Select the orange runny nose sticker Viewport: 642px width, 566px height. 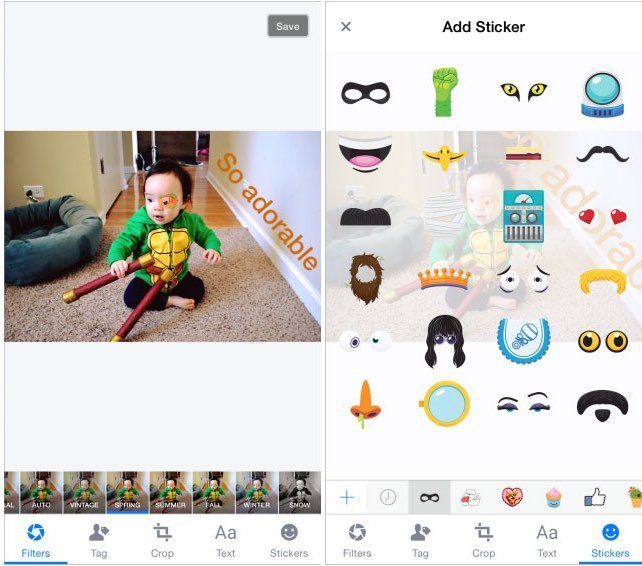(365, 404)
